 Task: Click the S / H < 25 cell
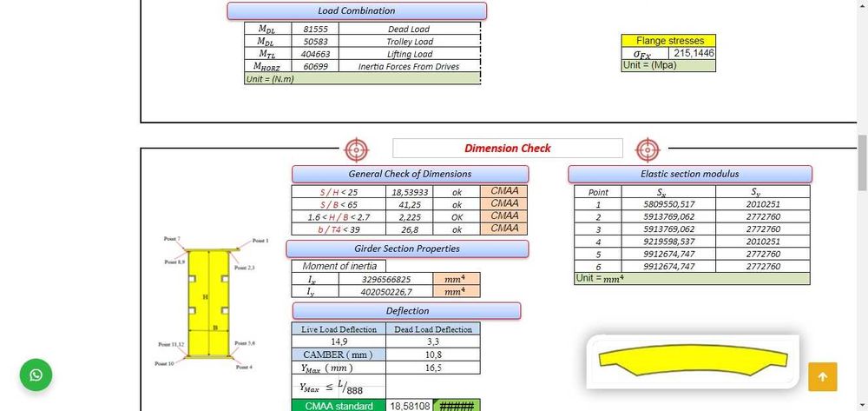coord(339,193)
